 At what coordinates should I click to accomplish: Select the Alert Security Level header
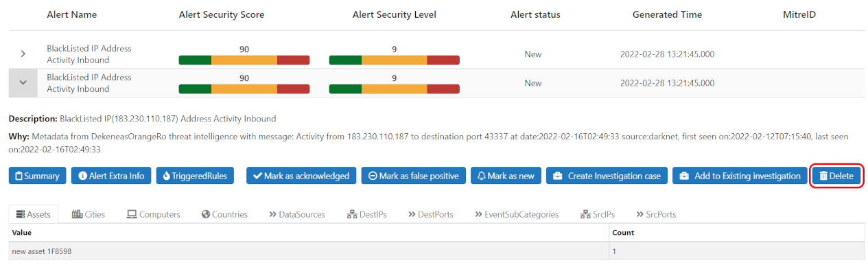click(395, 14)
